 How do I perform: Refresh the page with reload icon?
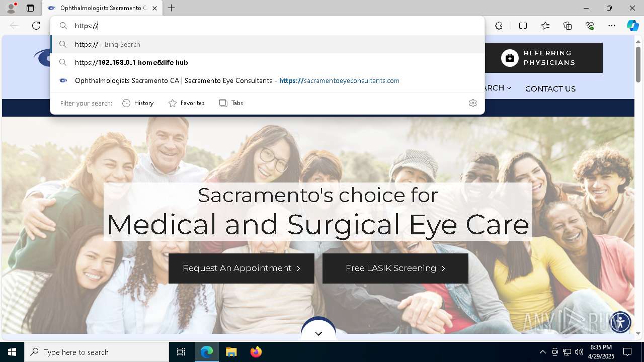[x=36, y=26]
